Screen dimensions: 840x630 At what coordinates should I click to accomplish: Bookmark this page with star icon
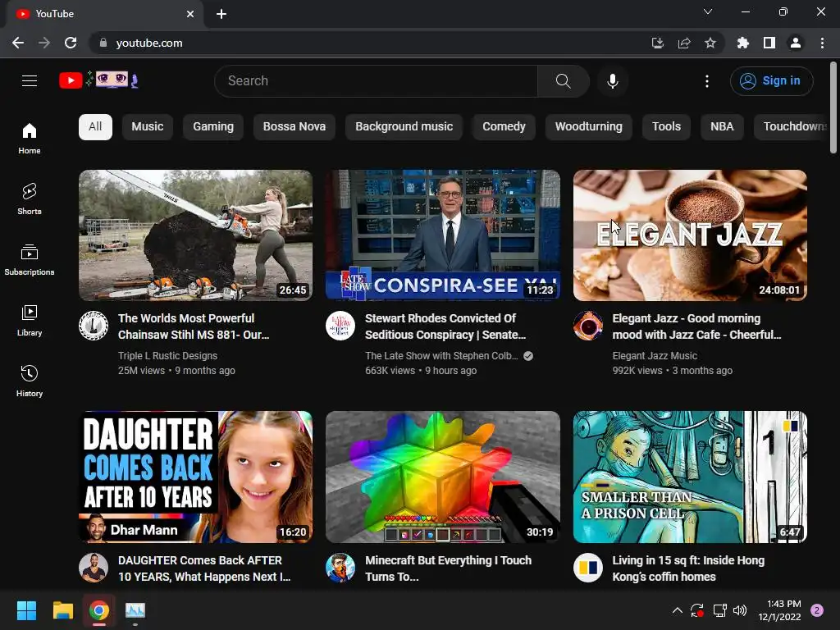pyautogui.click(x=710, y=43)
